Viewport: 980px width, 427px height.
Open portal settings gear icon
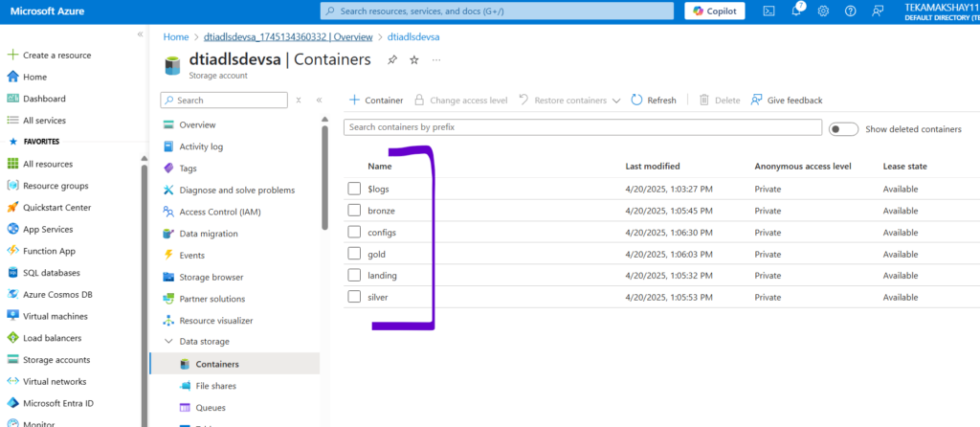[823, 11]
